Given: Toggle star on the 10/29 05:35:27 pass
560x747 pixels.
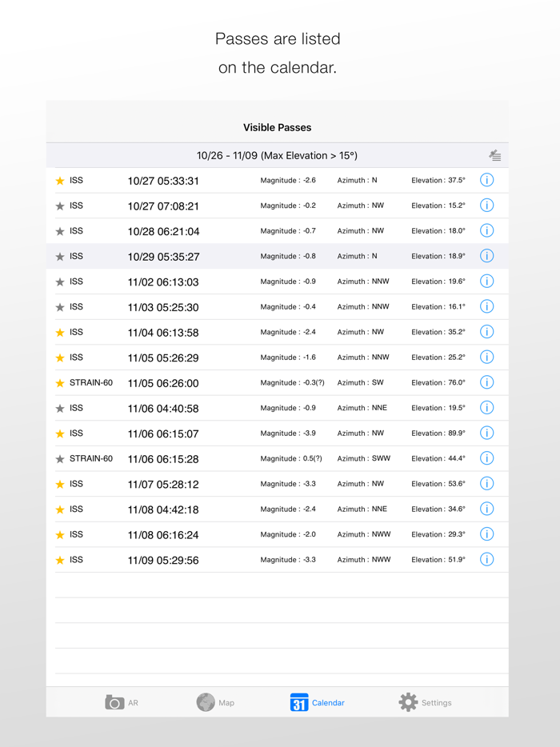Looking at the screenshot, I should (x=60, y=256).
